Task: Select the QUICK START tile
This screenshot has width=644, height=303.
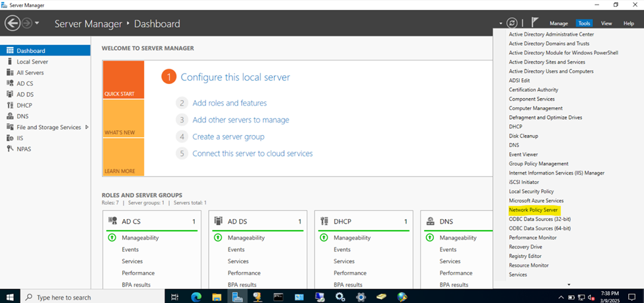Action: pyautogui.click(x=124, y=80)
